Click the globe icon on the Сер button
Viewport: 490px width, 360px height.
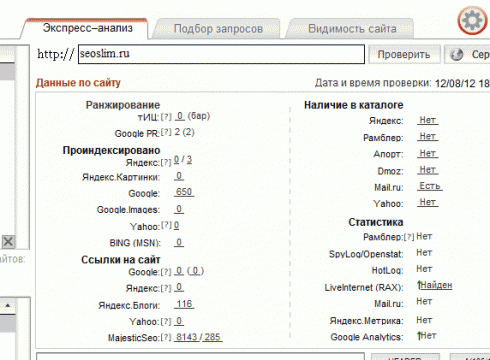457,54
